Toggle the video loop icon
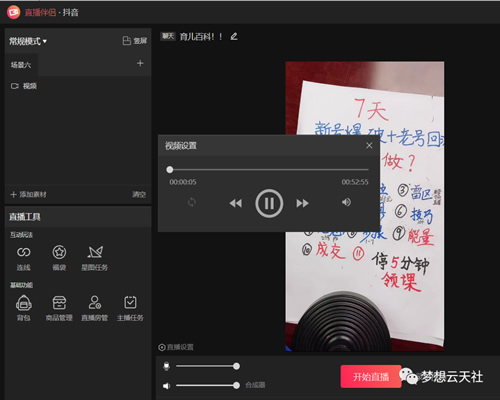Viewport: 500px width, 400px height. click(192, 202)
